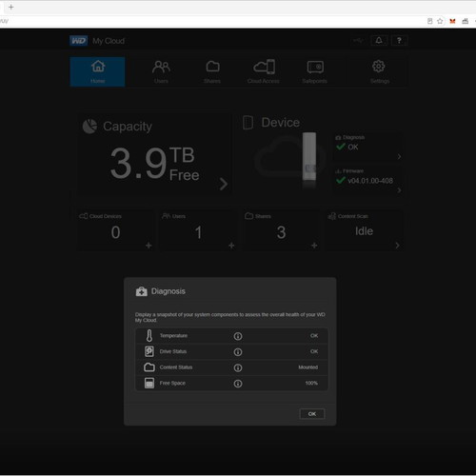Bookmark this page with star icon
Image resolution: width=476 pixels, height=476 pixels.
pyautogui.click(x=440, y=21)
